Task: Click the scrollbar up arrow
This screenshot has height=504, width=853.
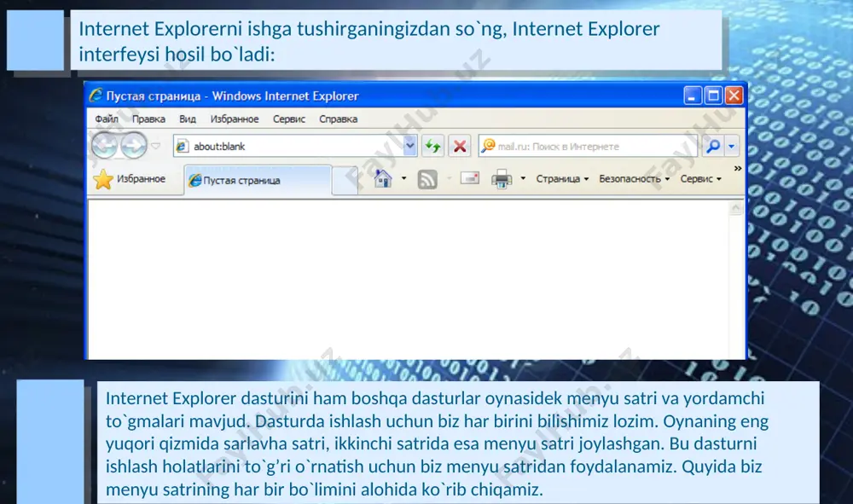Action: [736, 208]
